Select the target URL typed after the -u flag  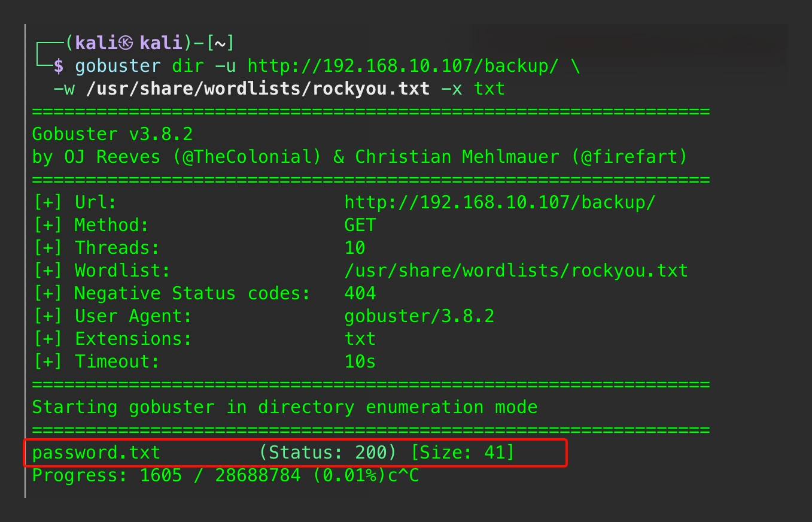(x=403, y=66)
